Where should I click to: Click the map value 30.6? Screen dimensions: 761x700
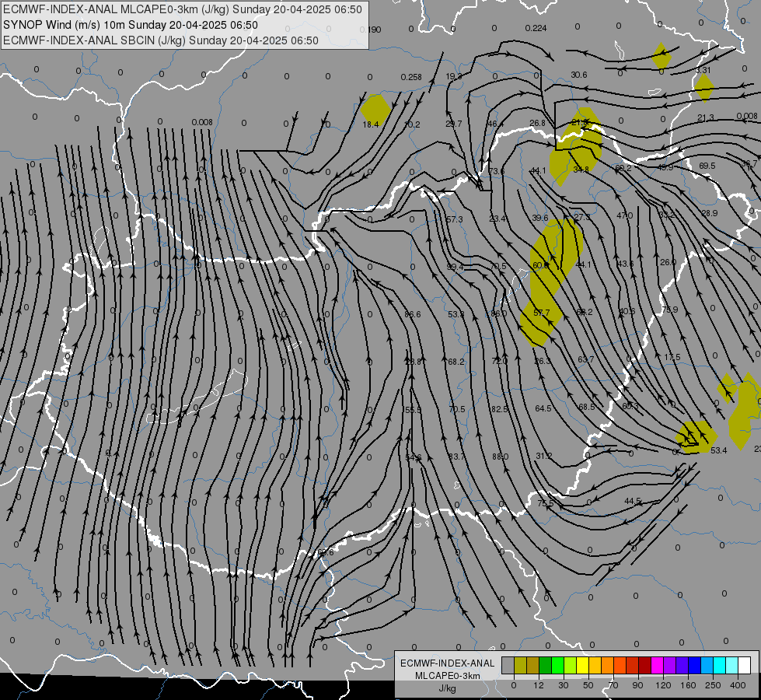click(x=579, y=75)
